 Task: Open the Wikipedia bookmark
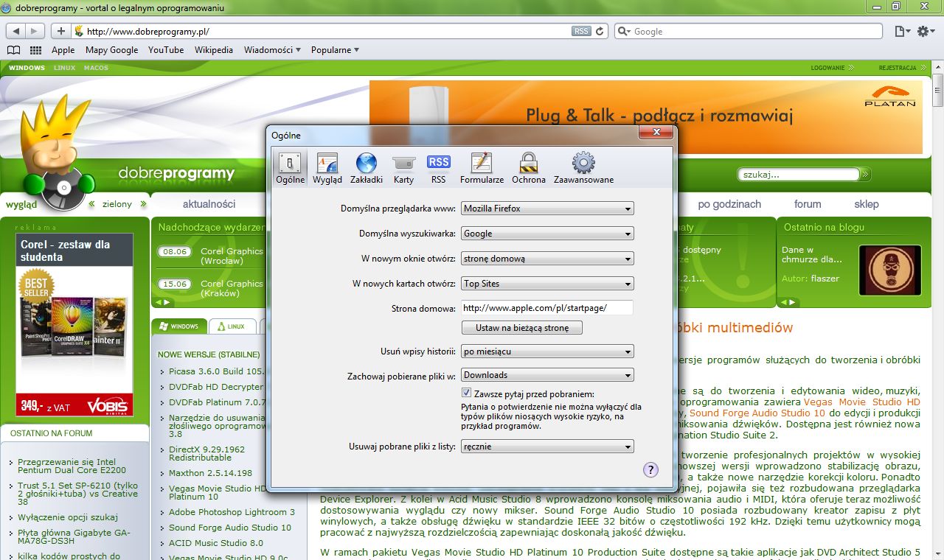click(214, 50)
